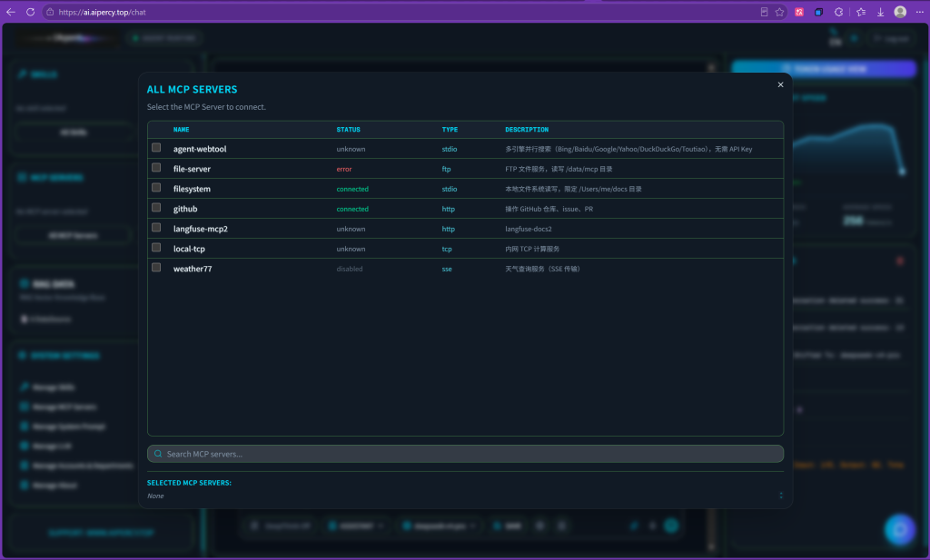Click the None selected servers value
Image resolution: width=930 pixels, height=560 pixels.
click(x=155, y=496)
